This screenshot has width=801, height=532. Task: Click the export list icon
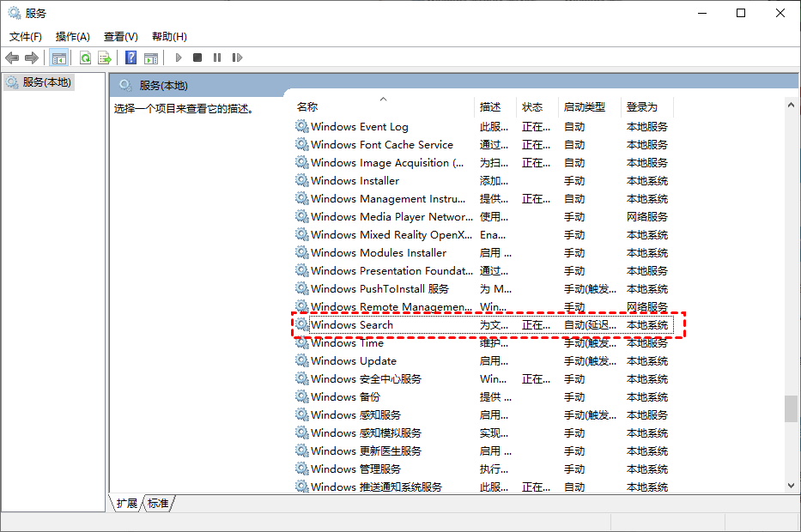coord(104,57)
